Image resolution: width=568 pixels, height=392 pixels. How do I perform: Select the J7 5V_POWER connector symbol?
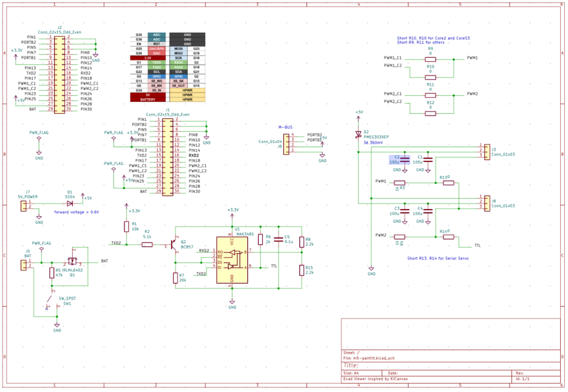[x=24, y=206]
